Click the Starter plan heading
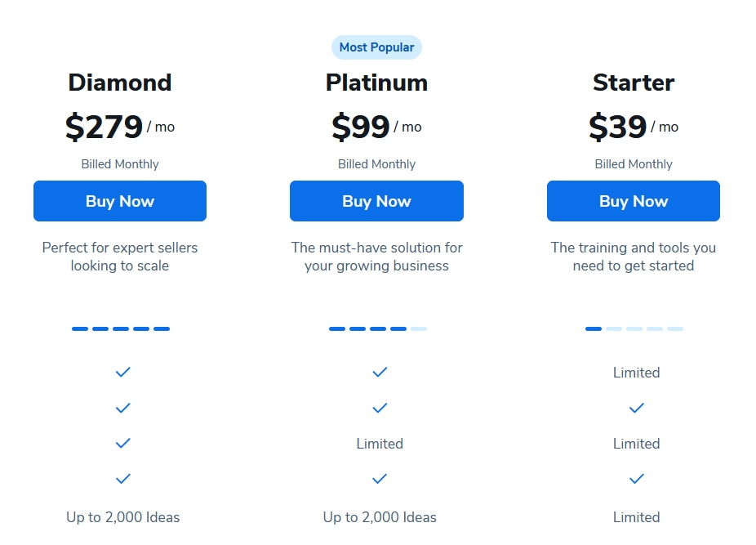The height and width of the screenshot is (545, 756). [x=634, y=83]
